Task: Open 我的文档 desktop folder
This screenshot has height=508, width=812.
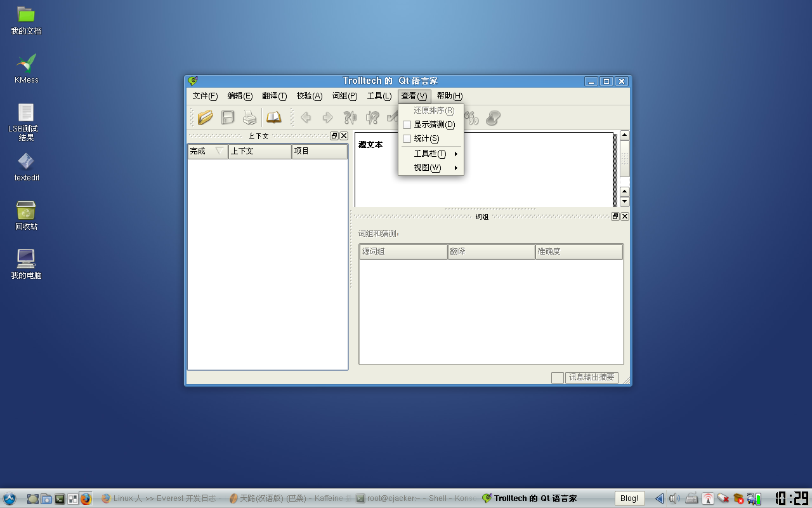Action: 26,20
